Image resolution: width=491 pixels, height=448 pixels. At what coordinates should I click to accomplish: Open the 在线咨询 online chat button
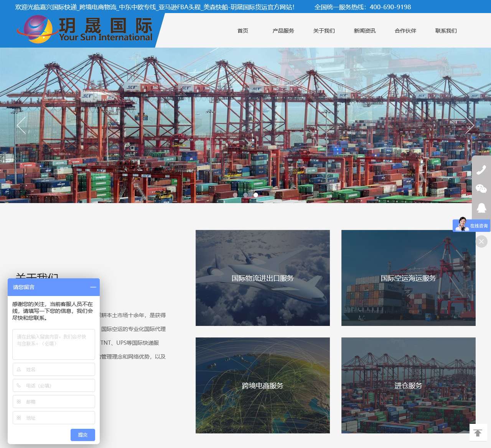pyautogui.click(x=471, y=225)
